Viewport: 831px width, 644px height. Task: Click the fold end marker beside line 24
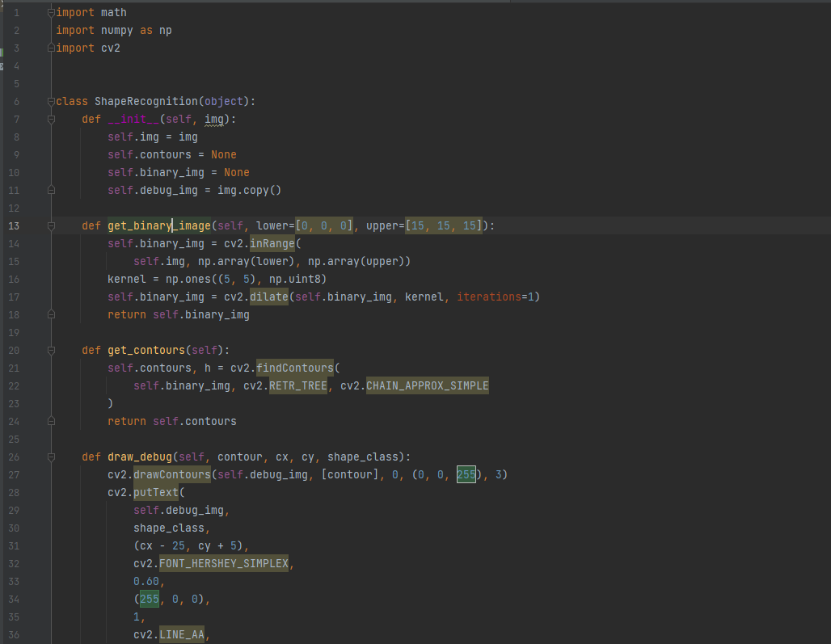[50, 421]
